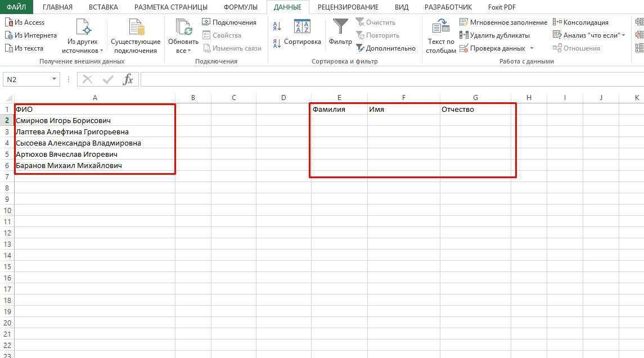
Task: Sort ascending with А-Я icon
Action: click(x=276, y=25)
